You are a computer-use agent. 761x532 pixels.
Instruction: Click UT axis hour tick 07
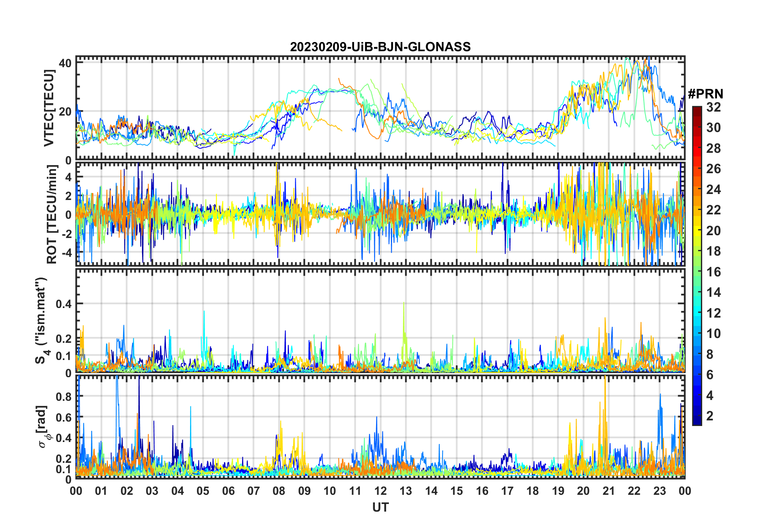pos(254,491)
